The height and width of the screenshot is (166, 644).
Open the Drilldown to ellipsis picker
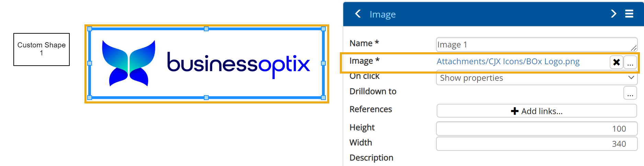click(x=630, y=93)
